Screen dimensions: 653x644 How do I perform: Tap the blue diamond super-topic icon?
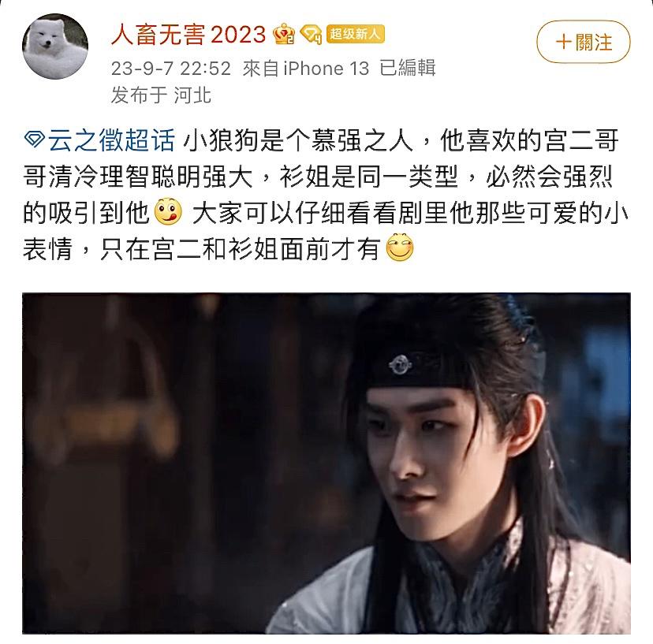34,140
